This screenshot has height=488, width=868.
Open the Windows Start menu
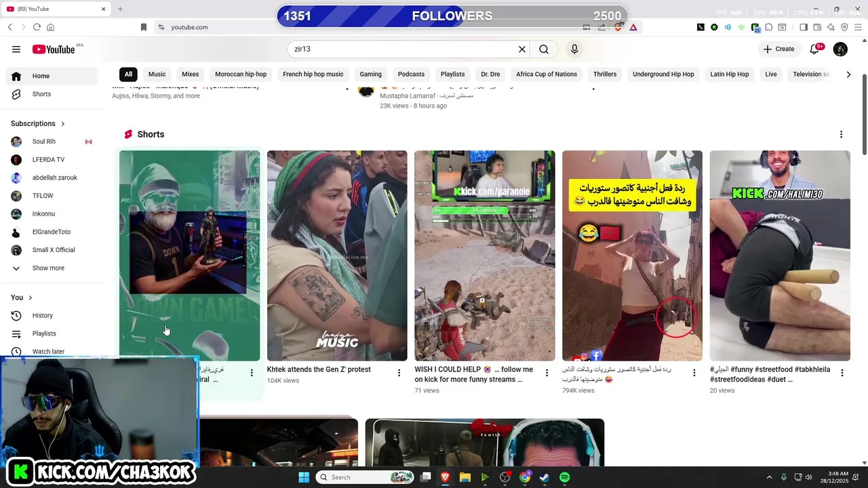(x=304, y=477)
